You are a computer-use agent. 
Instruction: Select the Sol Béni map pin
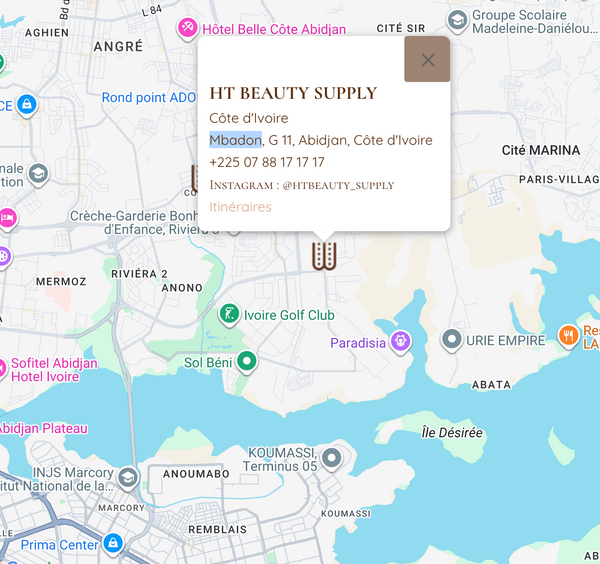point(247,362)
